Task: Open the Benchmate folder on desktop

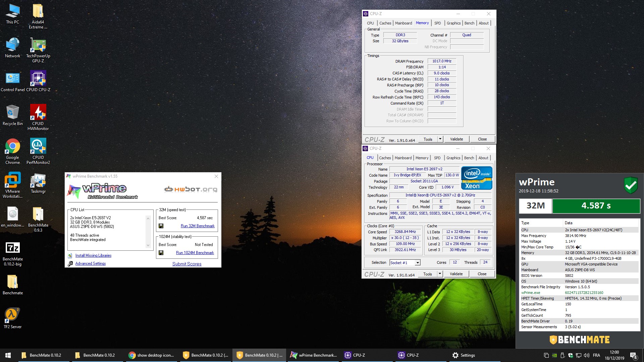Action: [x=12, y=285]
